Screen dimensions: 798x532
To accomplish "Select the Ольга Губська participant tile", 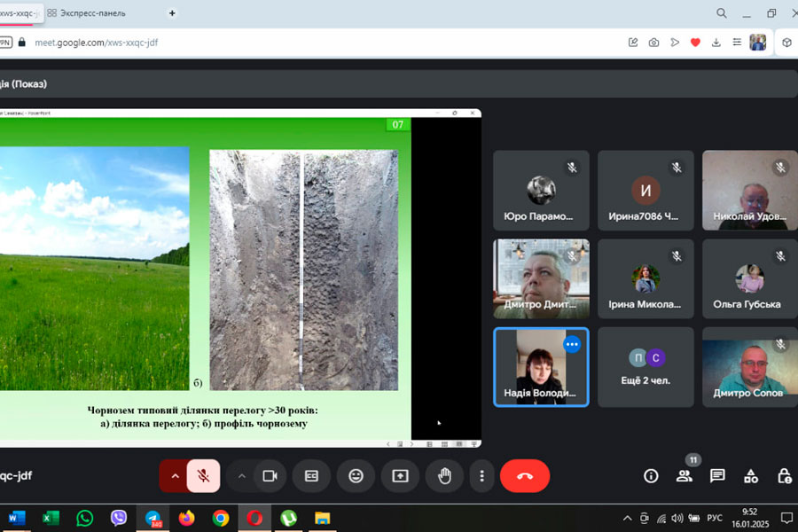I will click(749, 278).
